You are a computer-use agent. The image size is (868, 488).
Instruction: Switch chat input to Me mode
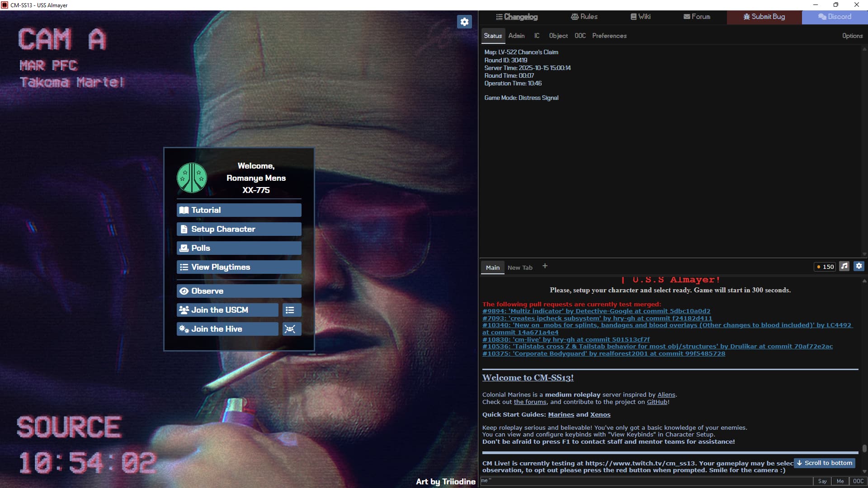point(840,481)
